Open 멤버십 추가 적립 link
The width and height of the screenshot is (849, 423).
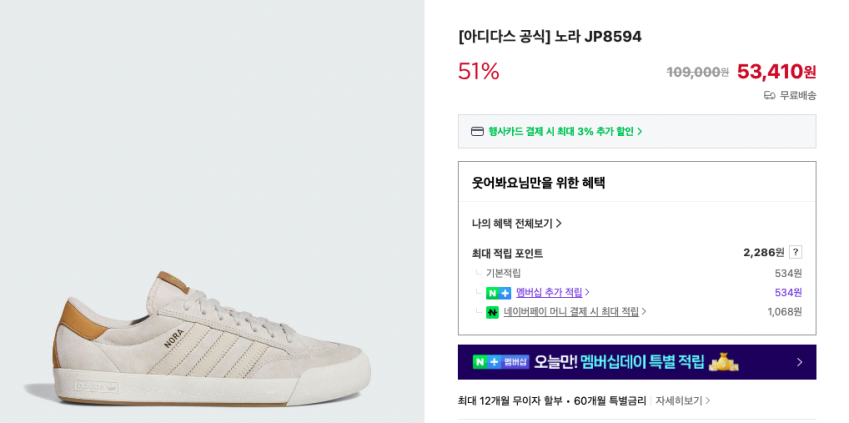pyautogui.click(x=549, y=292)
